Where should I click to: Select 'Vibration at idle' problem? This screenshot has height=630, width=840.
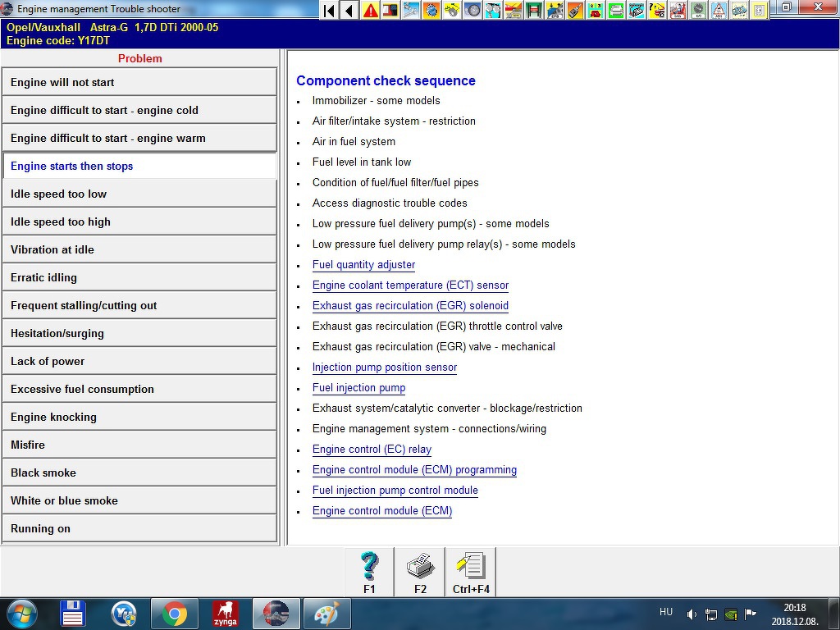pyautogui.click(x=139, y=249)
